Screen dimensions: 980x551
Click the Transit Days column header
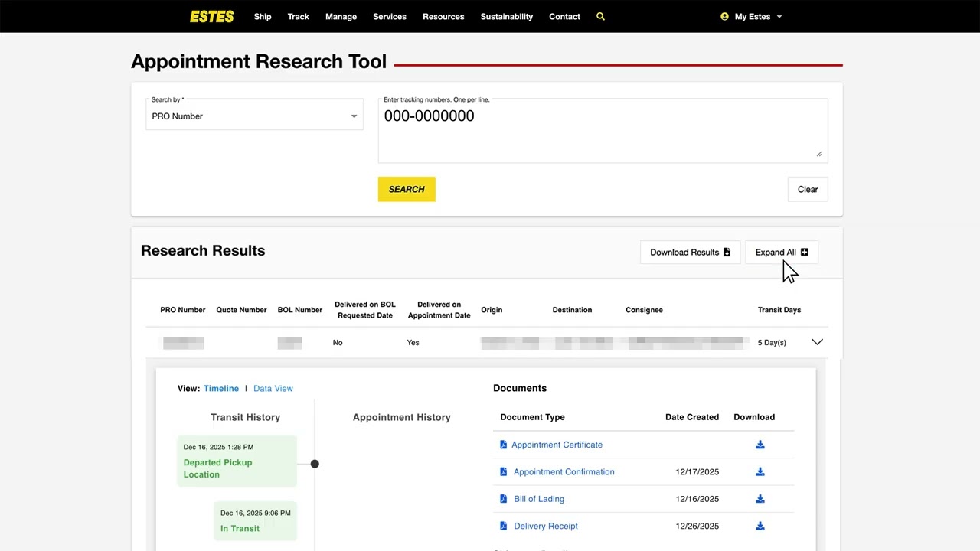[x=779, y=310]
